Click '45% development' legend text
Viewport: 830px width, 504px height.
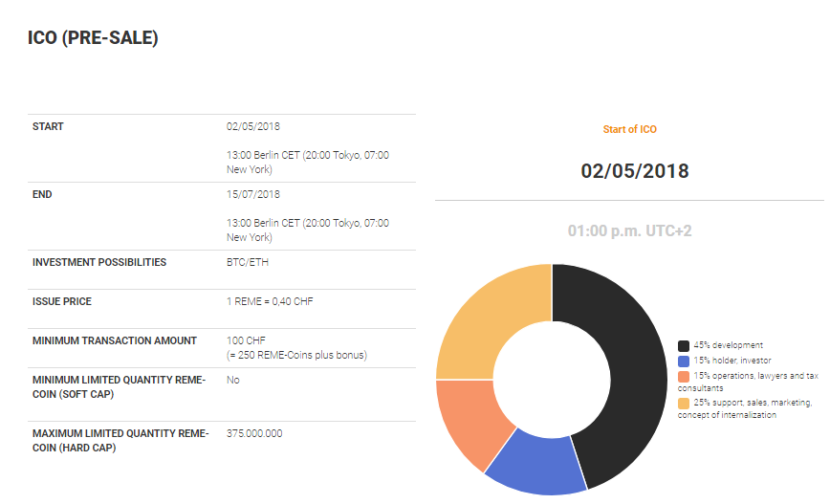coord(729,345)
